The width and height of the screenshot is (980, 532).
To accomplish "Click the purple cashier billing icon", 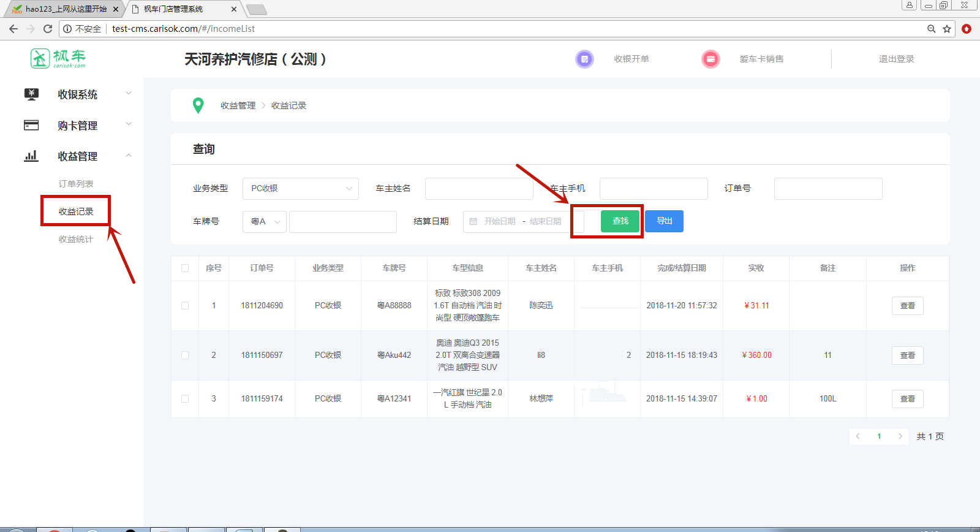I will [x=584, y=59].
